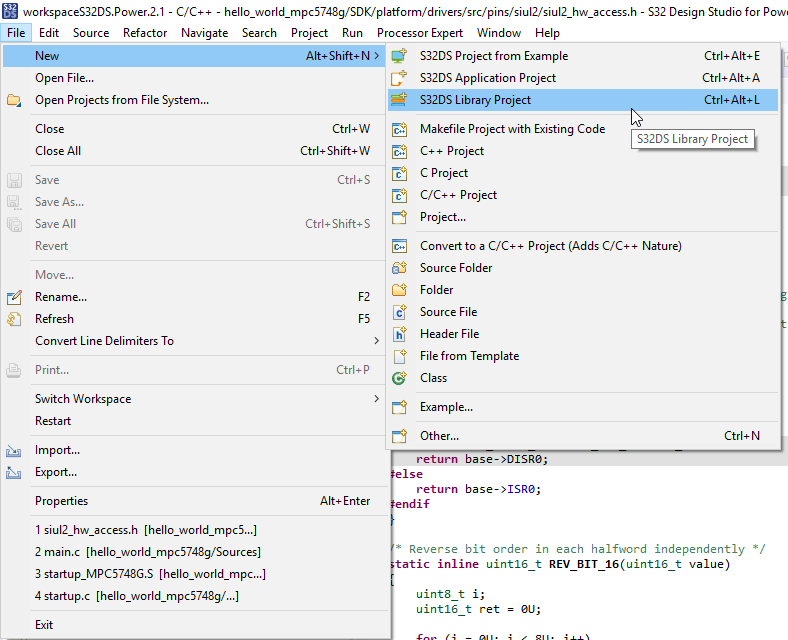
Task: Open recent file 3 startup_MPC5748G.S
Action: coord(196,574)
